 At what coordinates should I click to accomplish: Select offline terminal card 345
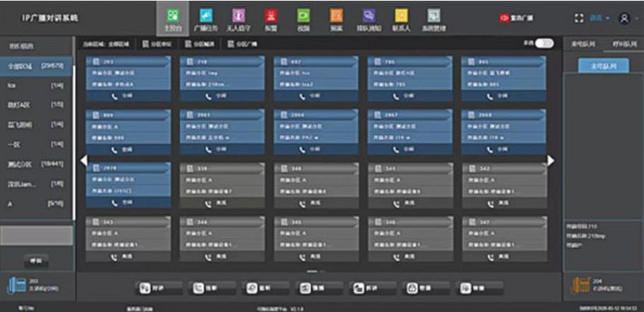316,239
